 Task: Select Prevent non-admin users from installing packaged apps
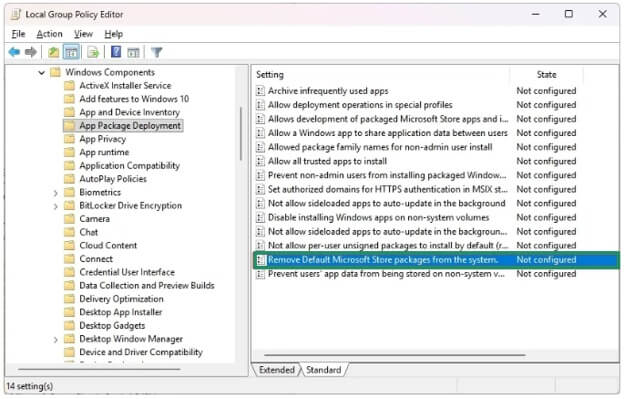(x=387, y=175)
